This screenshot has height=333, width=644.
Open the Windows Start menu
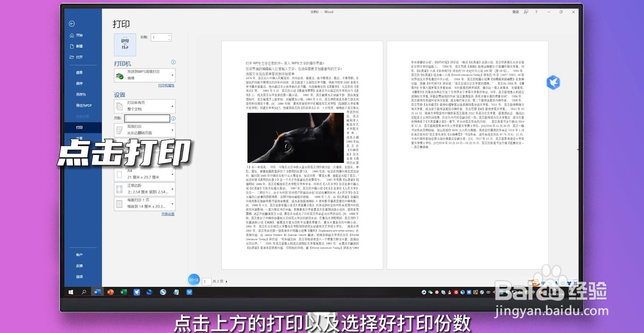(71, 292)
